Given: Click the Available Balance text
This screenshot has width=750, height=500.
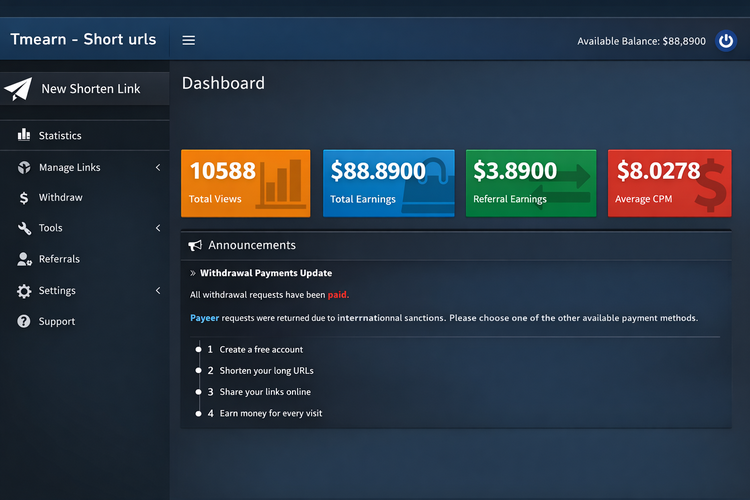Looking at the screenshot, I should (641, 41).
